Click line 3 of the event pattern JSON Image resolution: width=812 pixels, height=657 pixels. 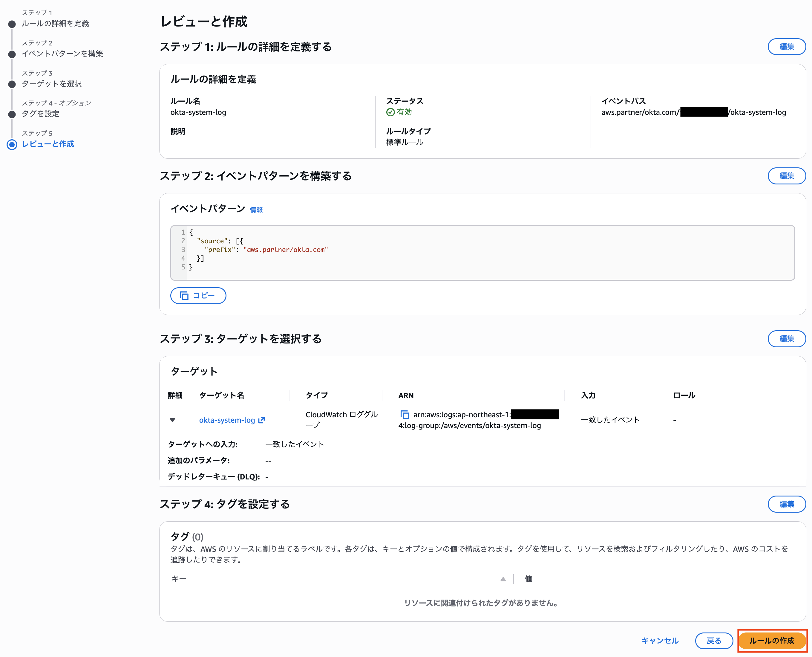click(265, 249)
